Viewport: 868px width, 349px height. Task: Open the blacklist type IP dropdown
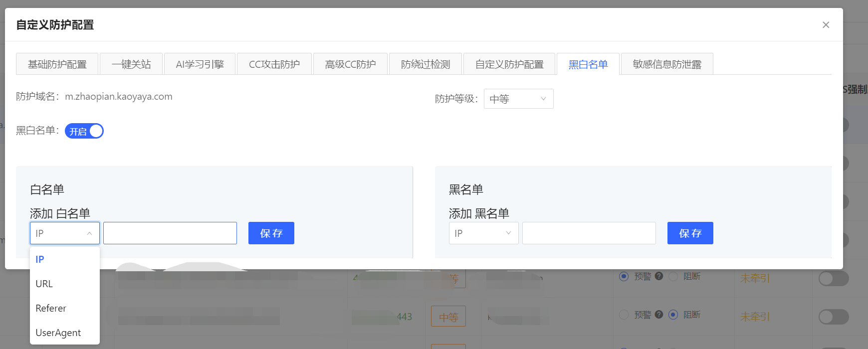click(483, 233)
